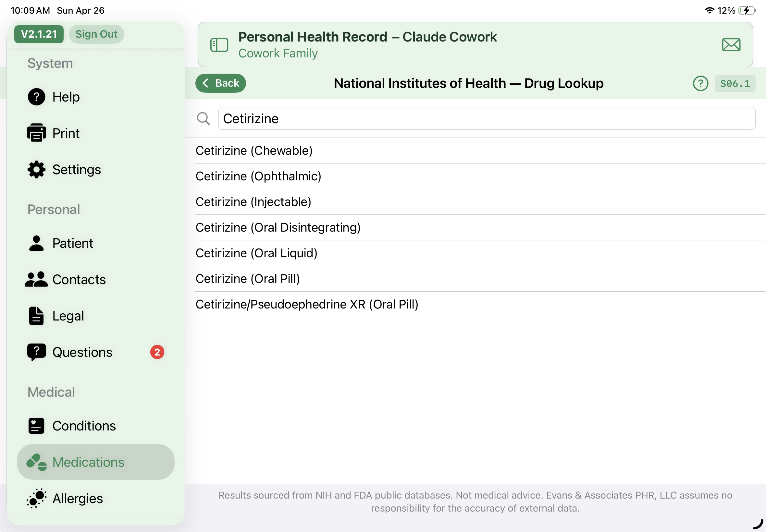
Task: Go back with the Back button
Action: [221, 83]
